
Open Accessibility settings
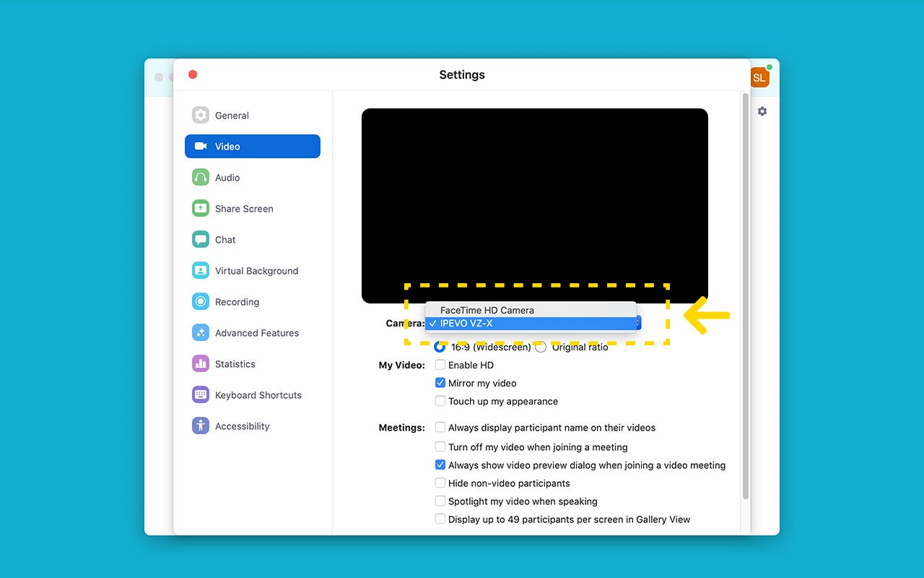(x=253, y=426)
